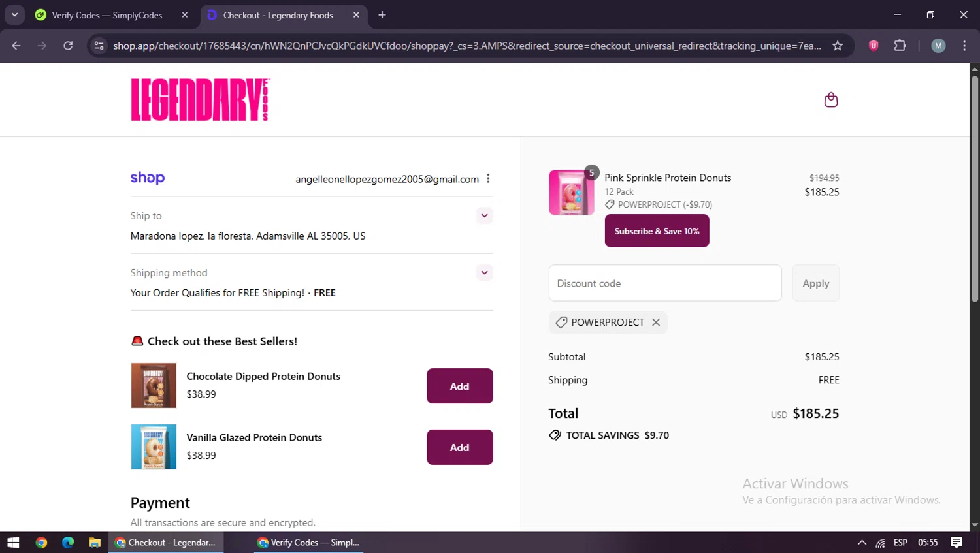
Task: Click the Apply discount button
Action: click(815, 283)
